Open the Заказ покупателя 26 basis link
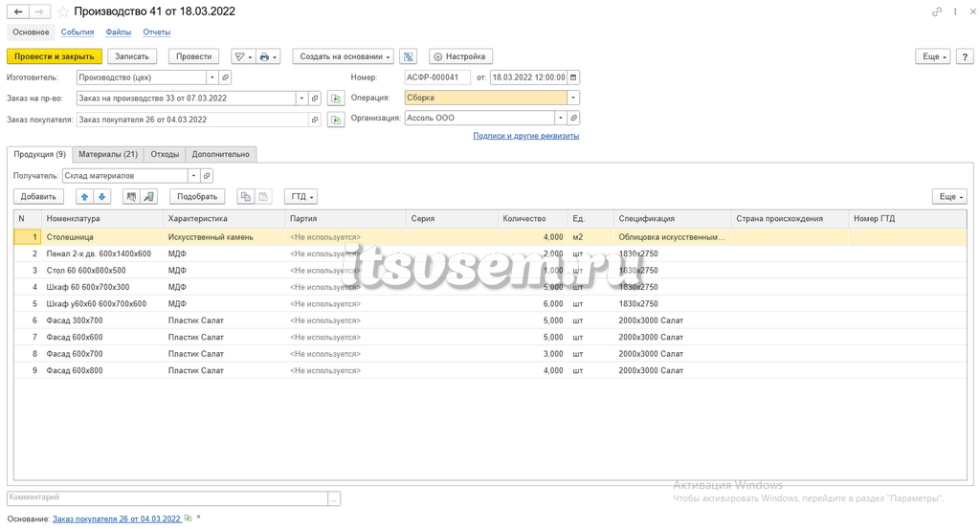The image size is (980, 529). point(117,519)
